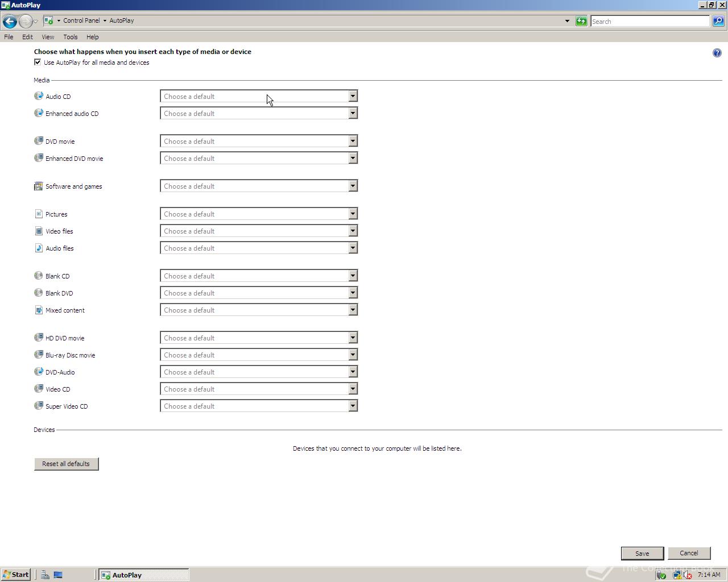728x582 pixels.
Task: Open the Video CD default dropdown
Action: tap(259, 389)
